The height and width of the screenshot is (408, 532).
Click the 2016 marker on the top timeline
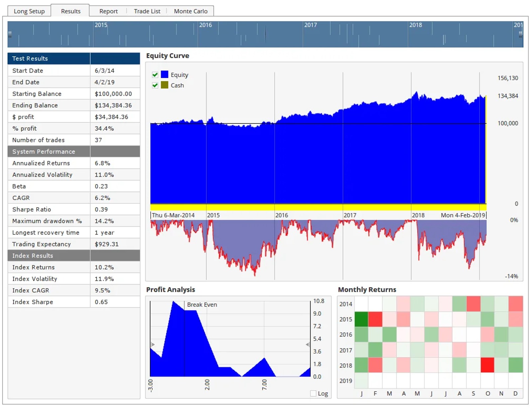pyautogui.click(x=205, y=25)
